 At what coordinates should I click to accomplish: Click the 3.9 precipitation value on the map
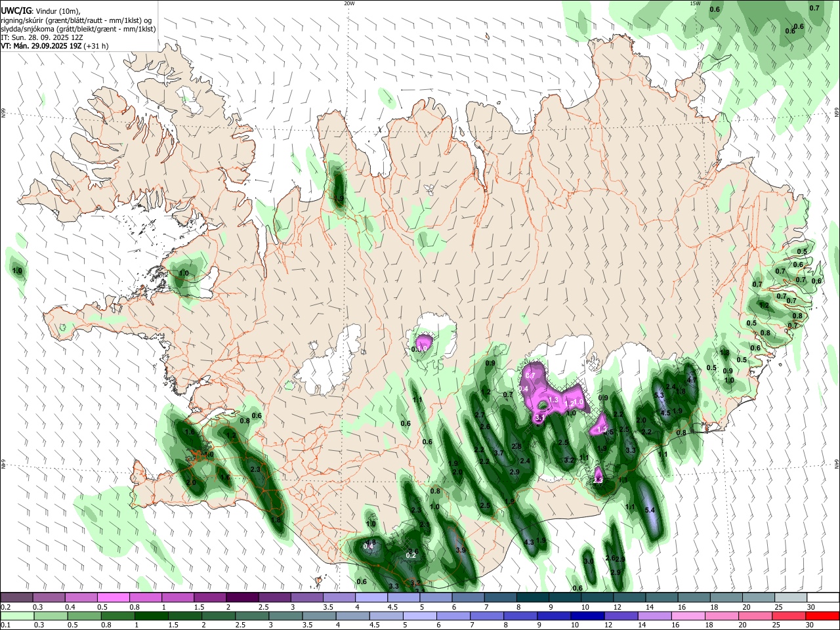(x=461, y=550)
